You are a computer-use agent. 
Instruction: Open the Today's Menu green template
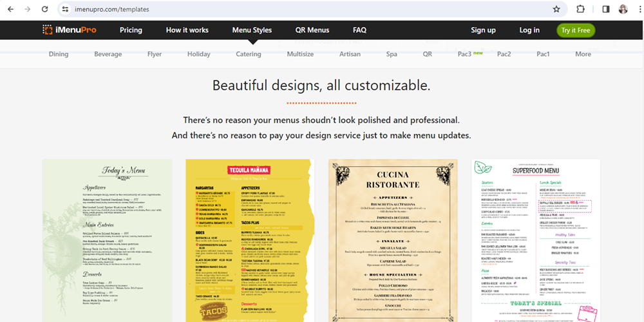[x=107, y=240]
